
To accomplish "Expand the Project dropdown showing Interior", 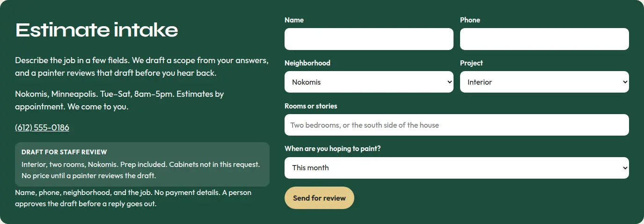I will 544,82.
